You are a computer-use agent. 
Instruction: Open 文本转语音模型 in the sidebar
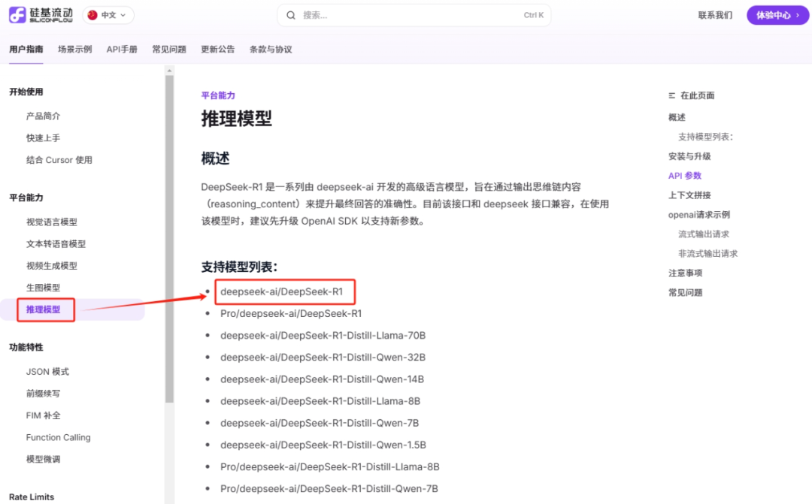tap(56, 243)
